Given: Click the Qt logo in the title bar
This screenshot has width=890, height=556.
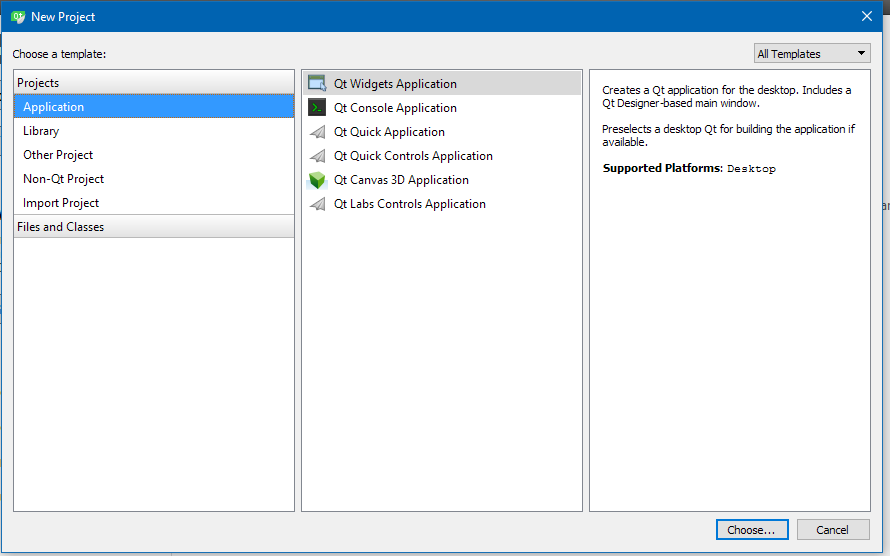Looking at the screenshot, I should tap(18, 16).
